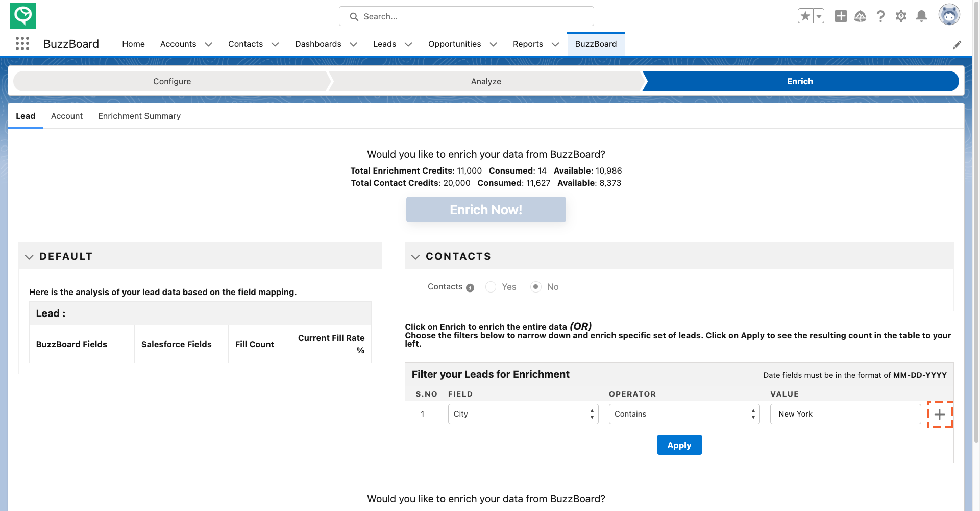This screenshot has width=980, height=511.
Task: Open the Trailhead guidance icon
Action: (861, 16)
